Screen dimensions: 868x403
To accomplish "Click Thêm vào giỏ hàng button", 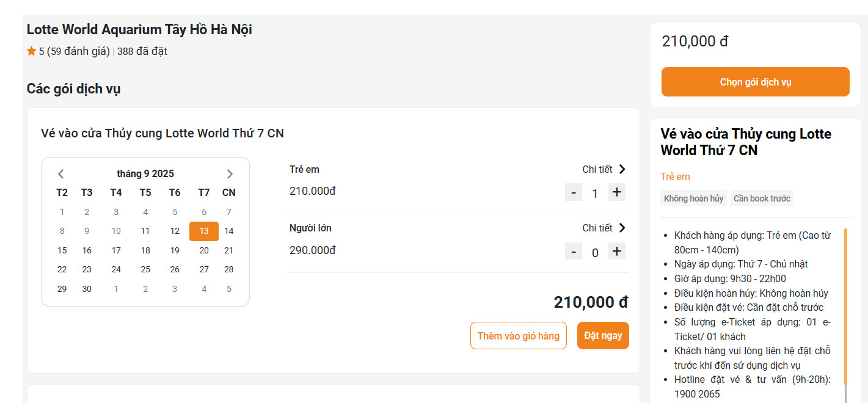I will click(x=518, y=336).
